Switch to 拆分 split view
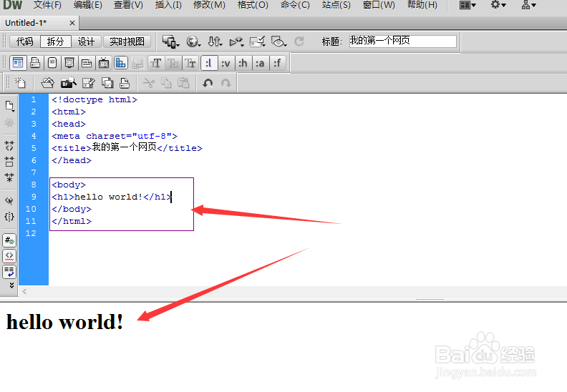The image size is (567, 392). (x=55, y=41)
